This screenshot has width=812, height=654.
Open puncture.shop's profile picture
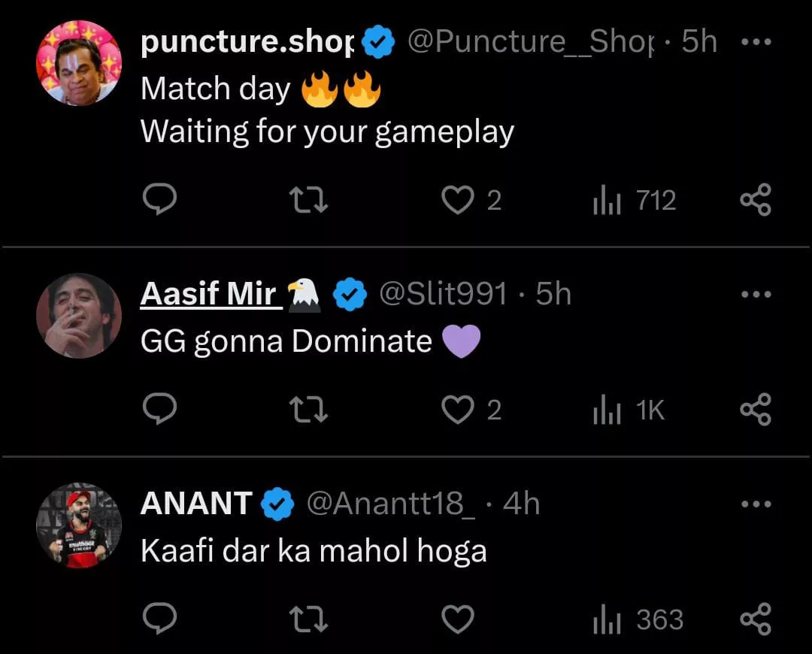click(x=78, y=63)
